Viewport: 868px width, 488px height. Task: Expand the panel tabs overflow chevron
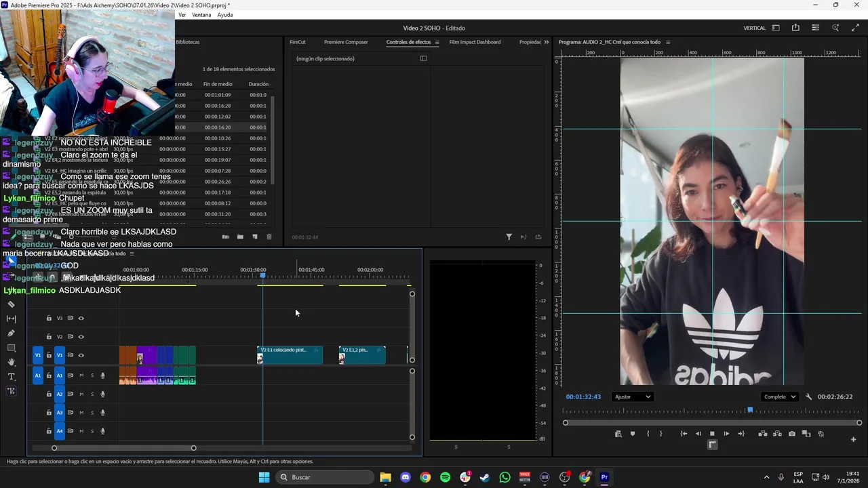click(x=547, y=42)
